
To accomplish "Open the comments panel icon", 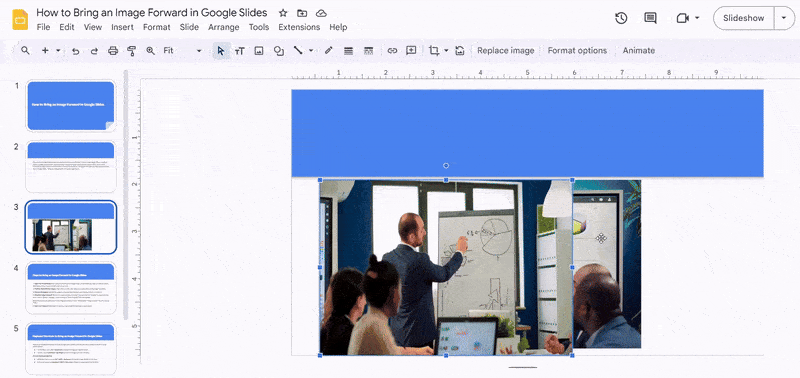I will (x=650, y=18).
